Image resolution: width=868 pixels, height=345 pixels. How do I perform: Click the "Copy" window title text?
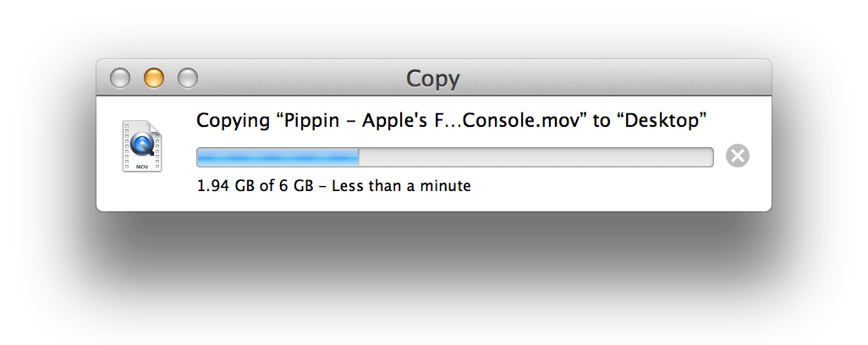pos(432,79)
